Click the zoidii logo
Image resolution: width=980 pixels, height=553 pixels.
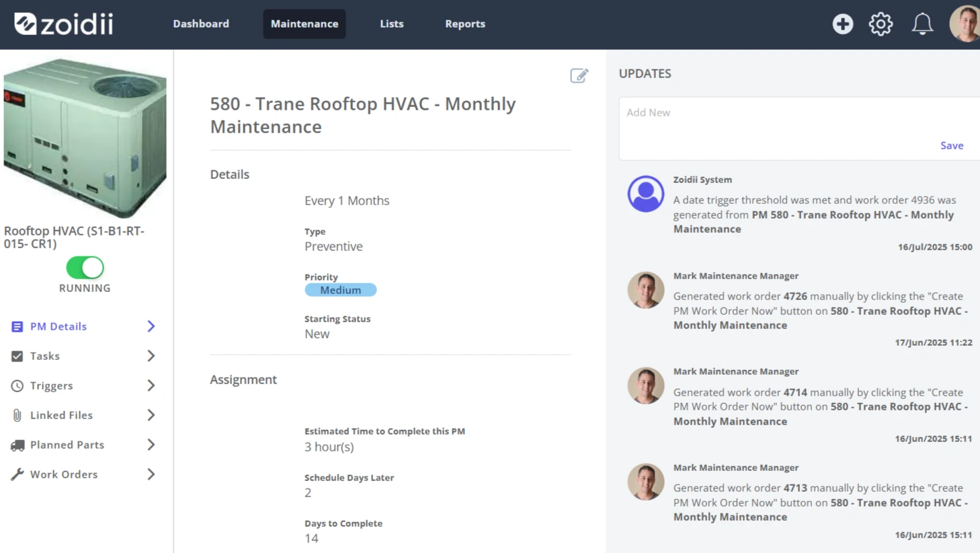(x=64, y=24)
